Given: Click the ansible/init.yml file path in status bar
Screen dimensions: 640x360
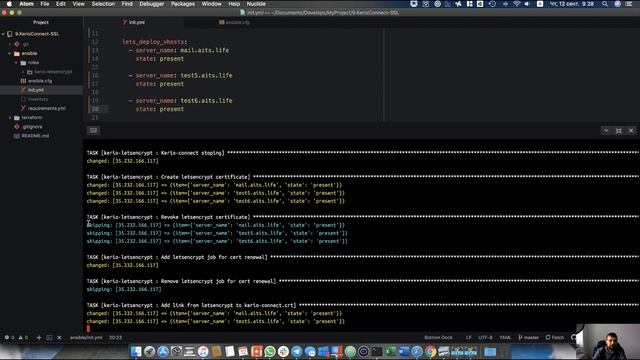Looking at the screenshot, I should [x=86, y=338].
